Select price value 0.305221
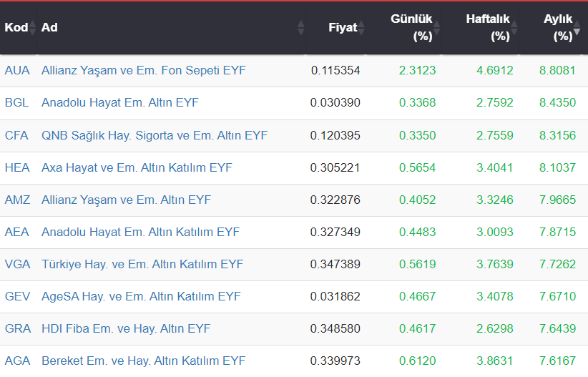Screen dimensions: 588x377 coord(335,167)
